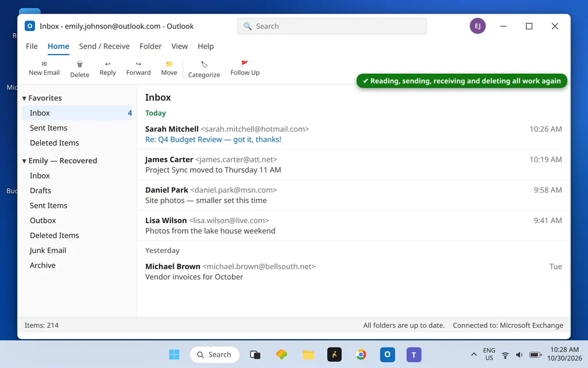Open Inbox under Emily — Recovered
This screenshot has width=588, height=368.
coord(78,176)
